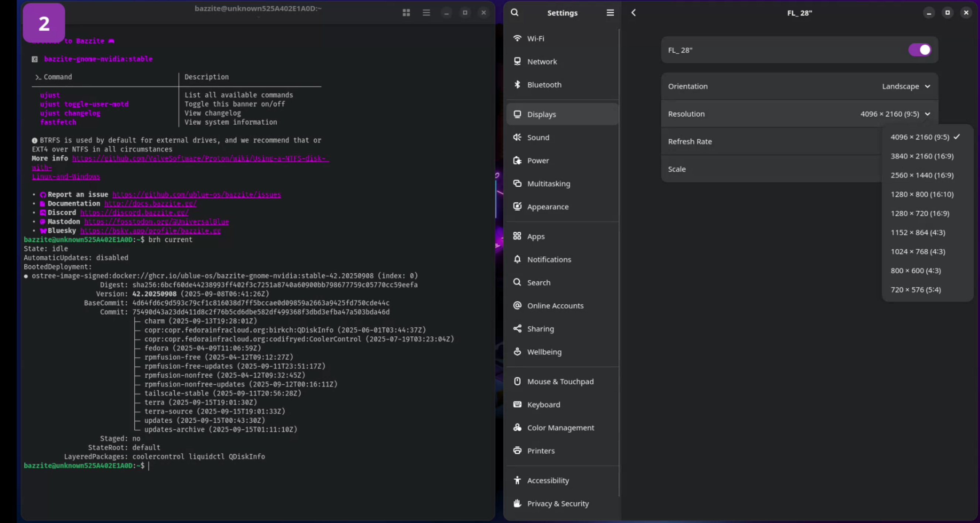The height and width of the screenshot is (523, 980).
Task: Open the Printers settings panel
Action: pyautogui.click(x=541, y=451)
